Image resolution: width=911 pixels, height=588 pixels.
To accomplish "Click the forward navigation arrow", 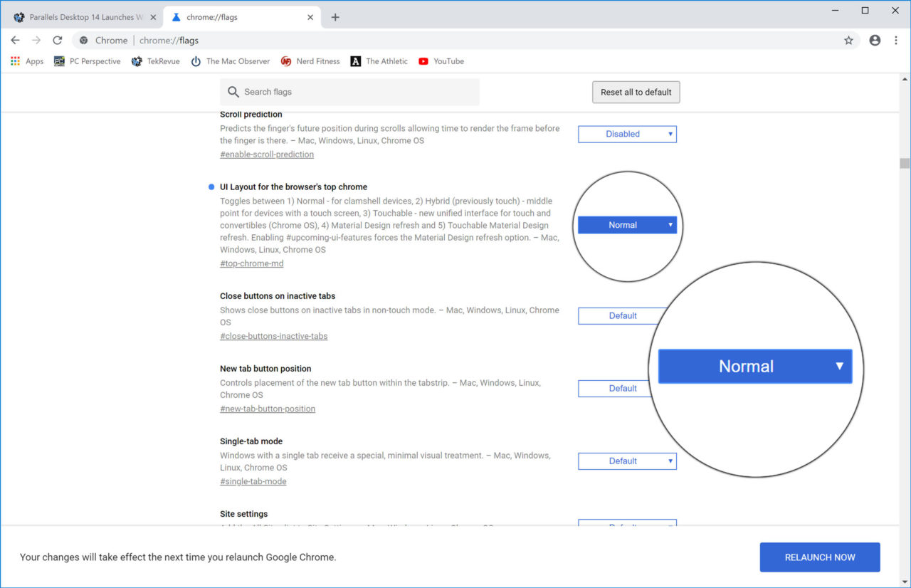I will point(36,41).
